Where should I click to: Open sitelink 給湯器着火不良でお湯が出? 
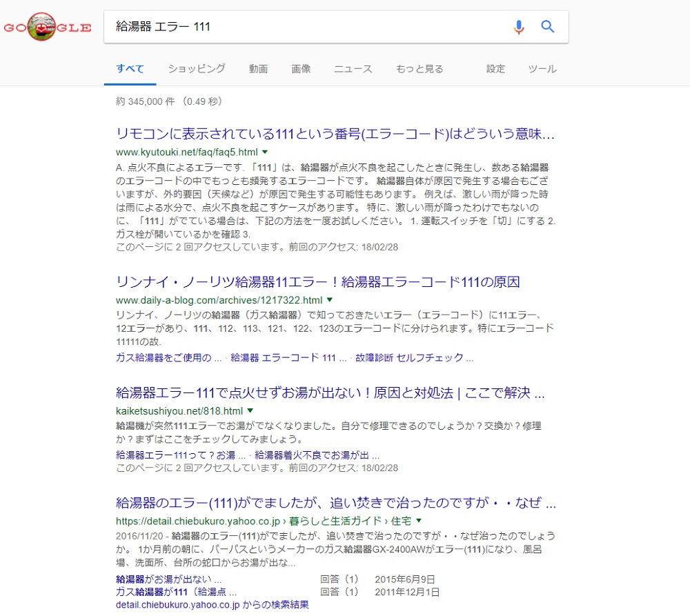[x=317, y=455]
